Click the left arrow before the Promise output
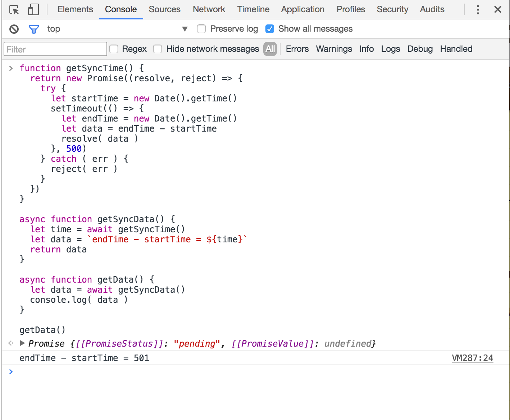 (10, 343)
